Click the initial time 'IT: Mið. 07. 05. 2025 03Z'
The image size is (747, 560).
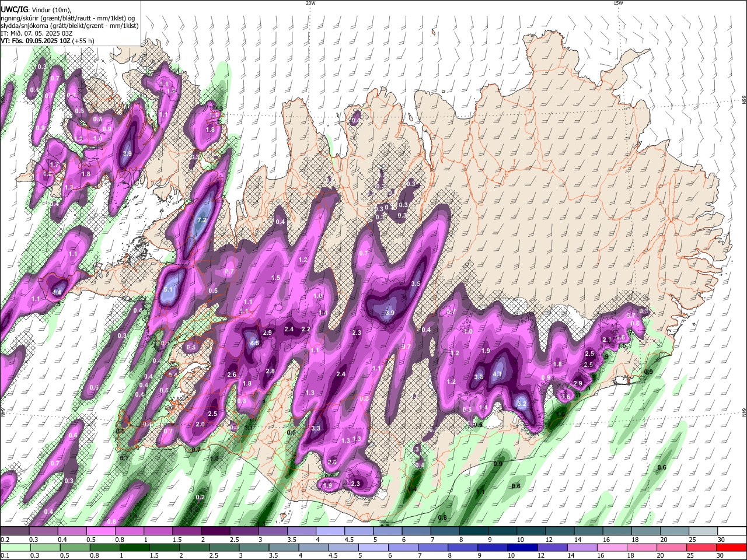[x=36, y=33]
